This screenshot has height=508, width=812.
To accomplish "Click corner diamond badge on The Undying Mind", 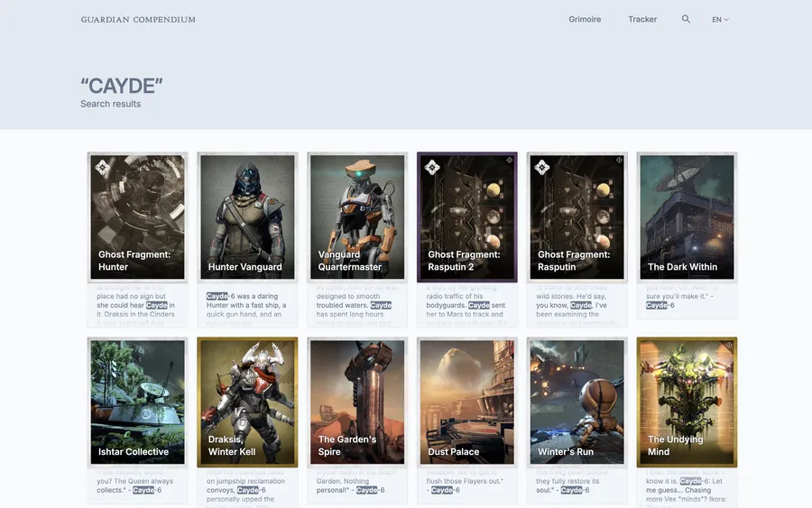I will click(729, 345).
